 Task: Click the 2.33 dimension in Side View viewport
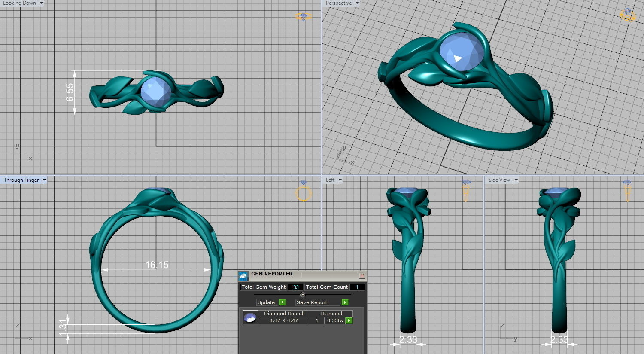point(559,339)
